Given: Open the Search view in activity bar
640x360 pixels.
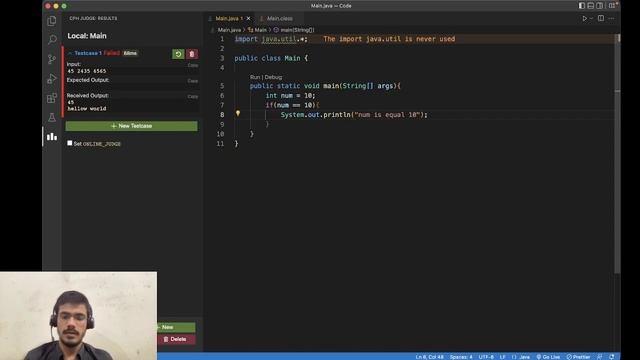Looking at the screenshot, I should point(52,40).
